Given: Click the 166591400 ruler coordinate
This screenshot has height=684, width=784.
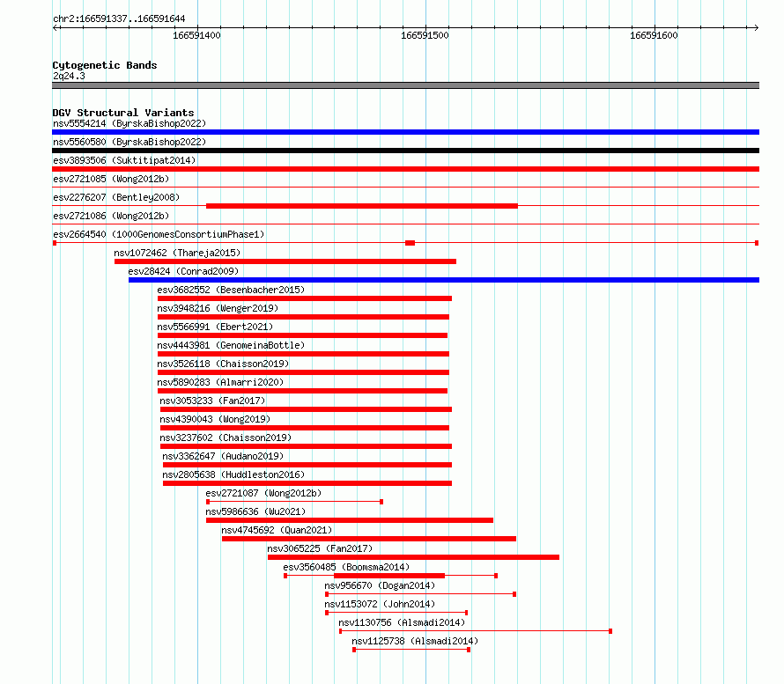Looking at the screenshot, I should 196,35.
